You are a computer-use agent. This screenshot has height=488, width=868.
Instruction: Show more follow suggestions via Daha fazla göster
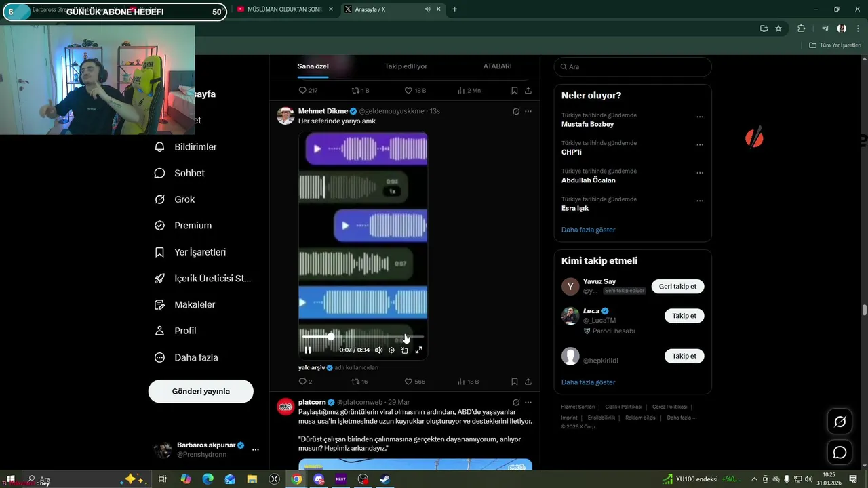[x=588, y=382]
